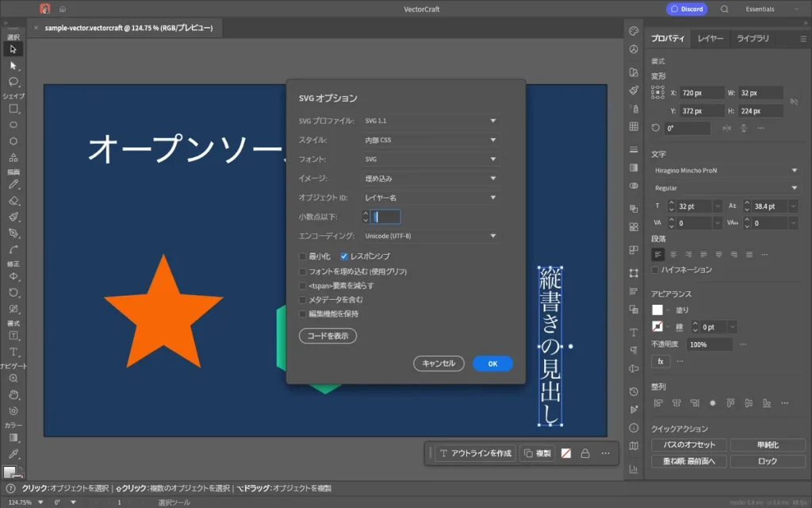Select the Eraser tool

13,201
